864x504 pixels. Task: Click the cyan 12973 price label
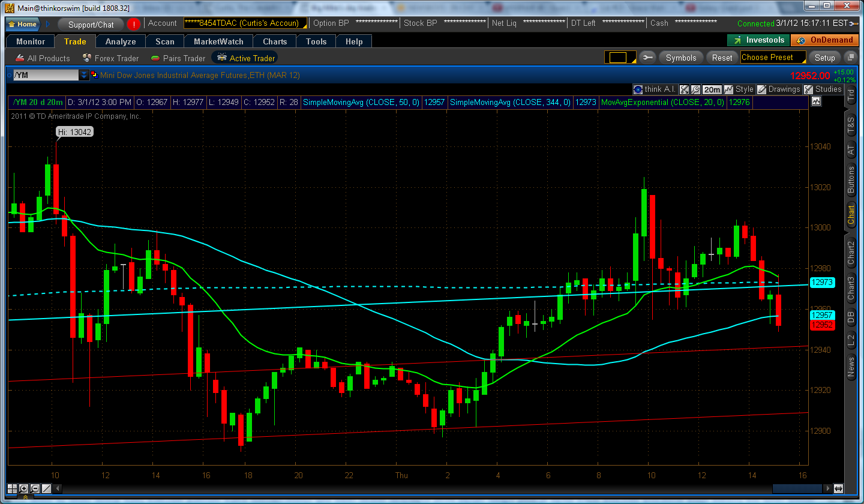[821, 282]
